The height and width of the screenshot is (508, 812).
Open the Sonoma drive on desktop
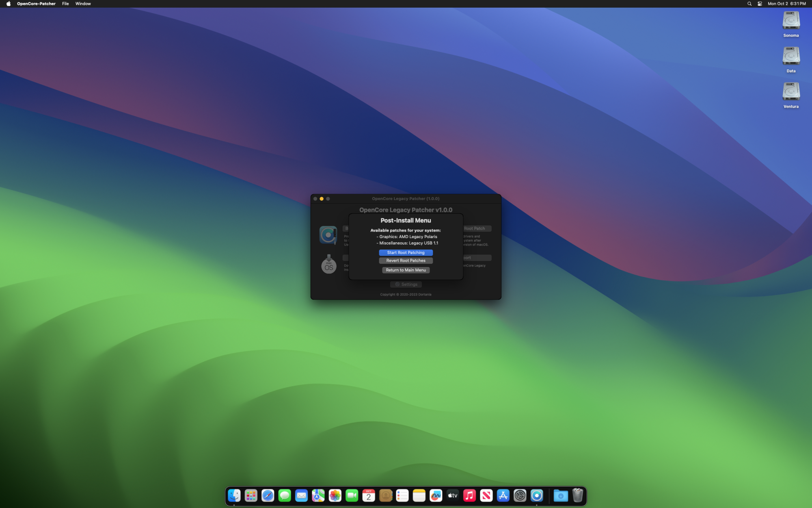(x=790, y=21)
